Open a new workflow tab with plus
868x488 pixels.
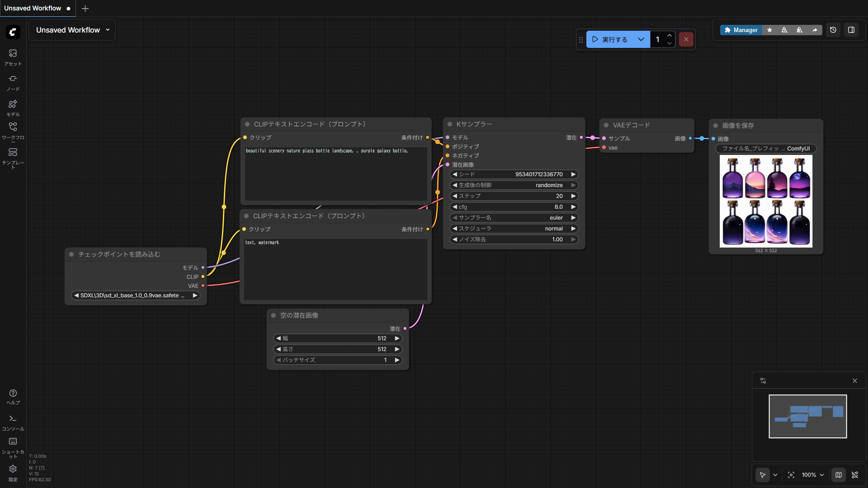(x=85, y=8)
